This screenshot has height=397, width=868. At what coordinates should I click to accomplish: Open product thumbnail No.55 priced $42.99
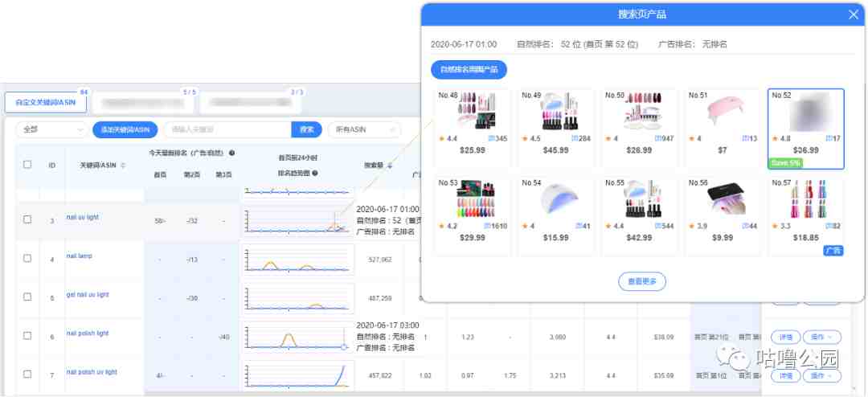pos(643,199)
